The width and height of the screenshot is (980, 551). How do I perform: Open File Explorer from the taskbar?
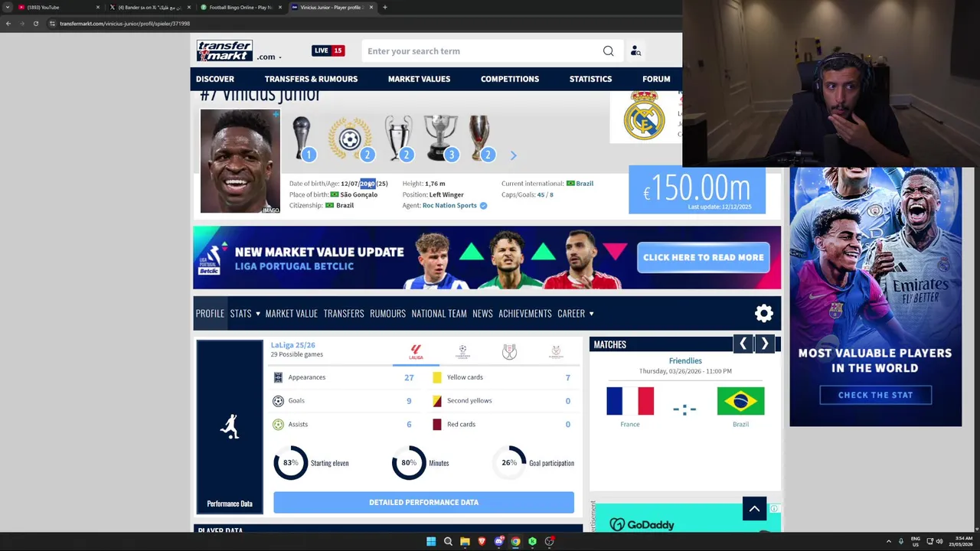coord(465,541)
